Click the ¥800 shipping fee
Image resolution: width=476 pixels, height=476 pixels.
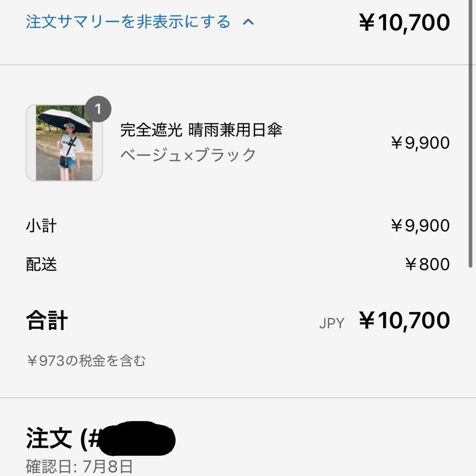pos(427,264)
